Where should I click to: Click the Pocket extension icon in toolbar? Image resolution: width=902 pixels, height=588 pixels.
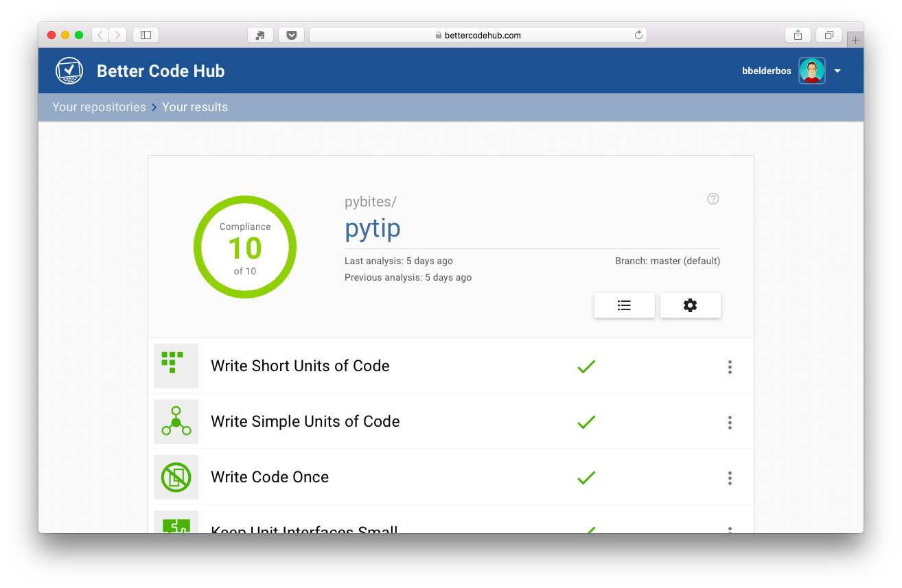(x=292, y=35)
